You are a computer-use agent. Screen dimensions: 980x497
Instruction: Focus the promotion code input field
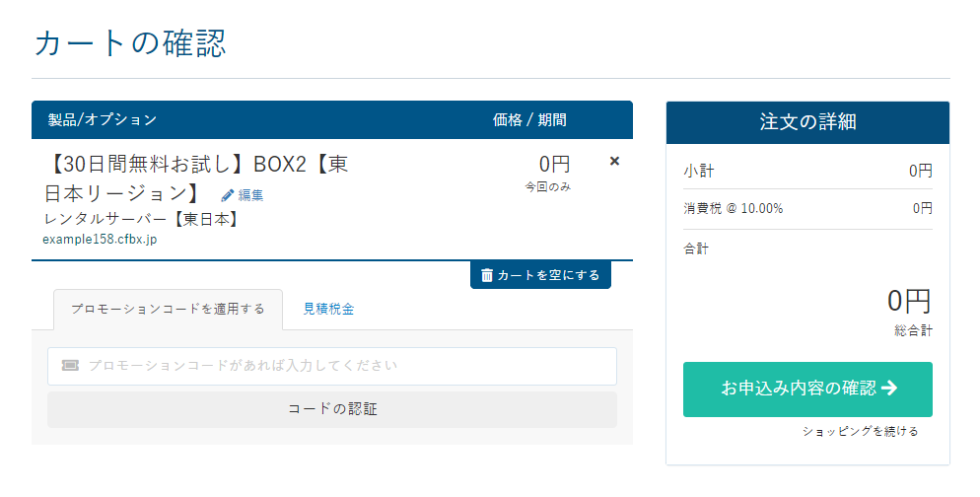click(332, 367)
